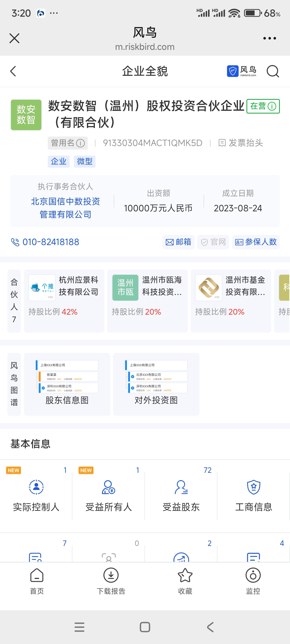Open 发票抬头 invoice title
The height and width of the screenshot is (644, 290).
pos(241,143)
